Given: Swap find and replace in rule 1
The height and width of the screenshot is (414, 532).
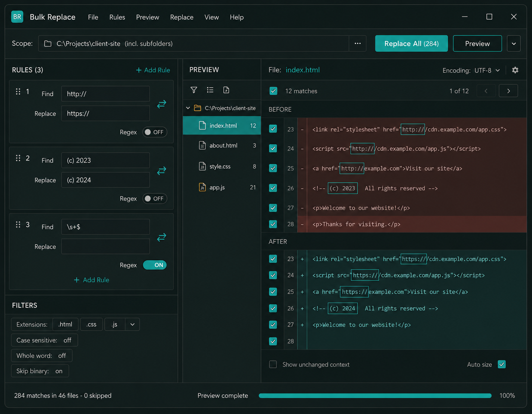Looking at the screenshot, I should (162, 104).
